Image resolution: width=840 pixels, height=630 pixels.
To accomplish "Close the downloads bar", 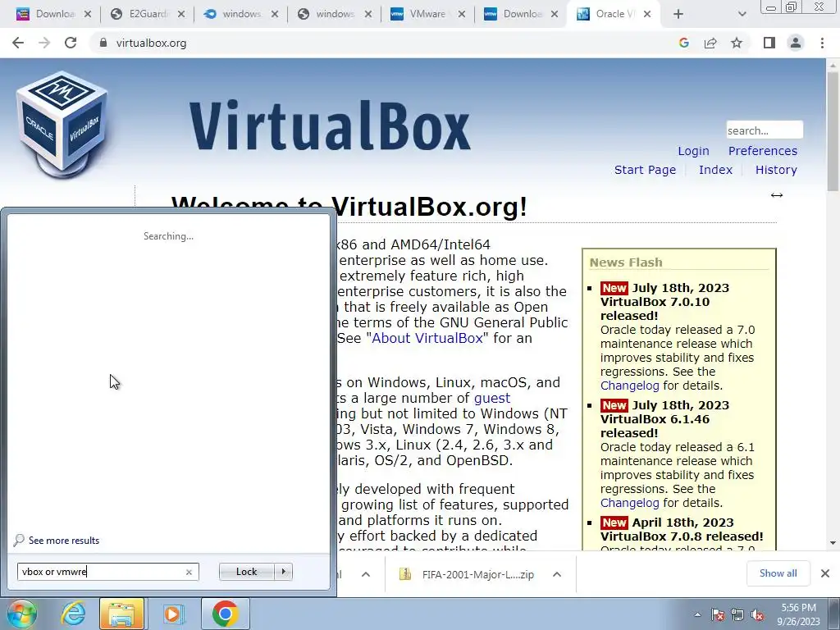I will coord(825,573).
